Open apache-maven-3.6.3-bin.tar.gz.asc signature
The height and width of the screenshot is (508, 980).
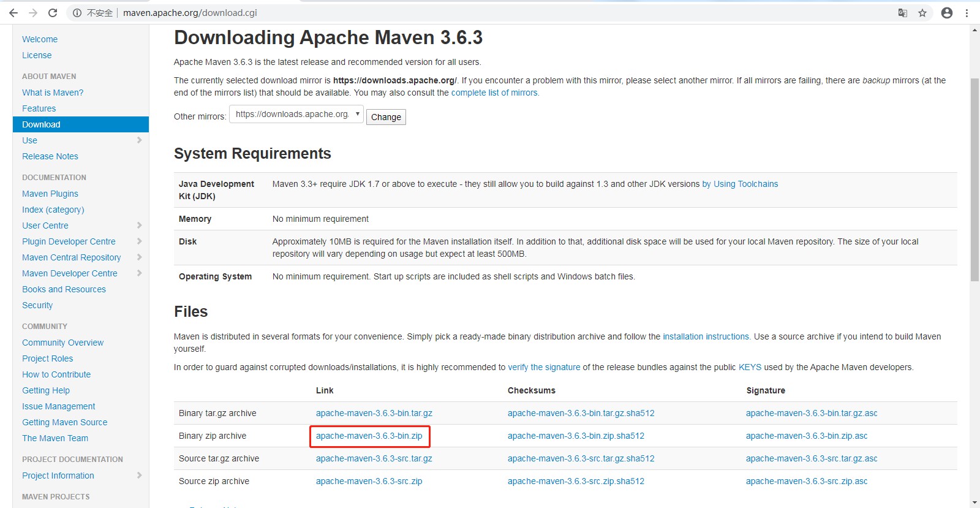812,413
